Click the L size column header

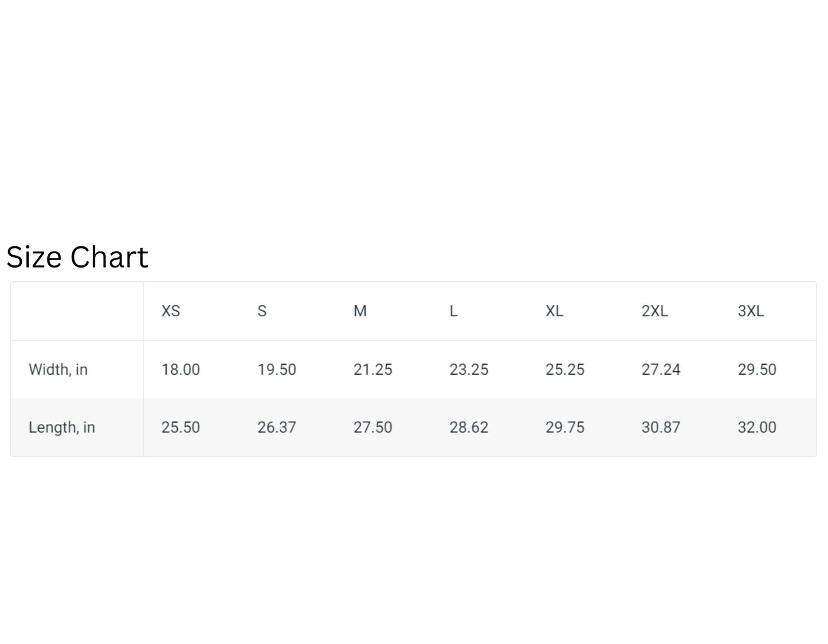(453, 311)
